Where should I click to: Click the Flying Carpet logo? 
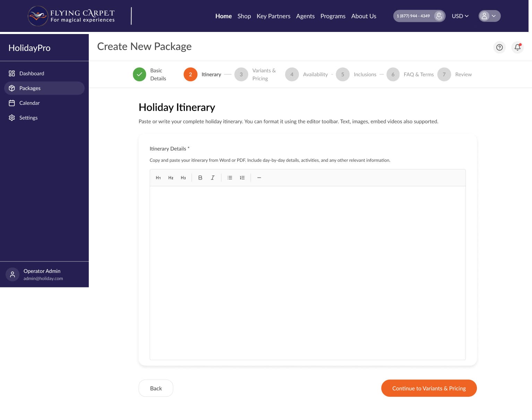[71, 16]
